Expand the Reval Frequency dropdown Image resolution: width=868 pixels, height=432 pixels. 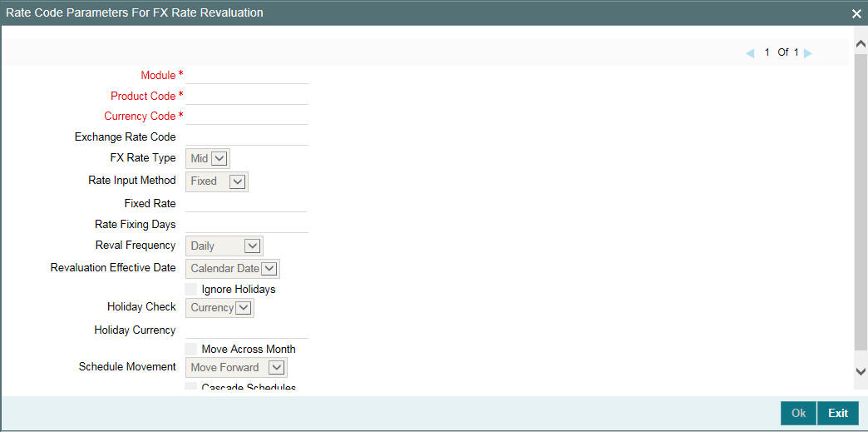point(224,246)
